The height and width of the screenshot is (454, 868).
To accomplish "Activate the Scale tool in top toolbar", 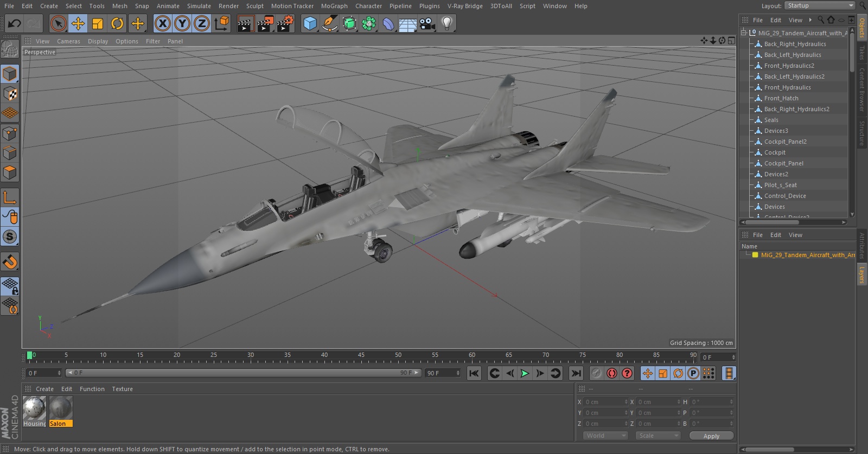I will (98, 23).
